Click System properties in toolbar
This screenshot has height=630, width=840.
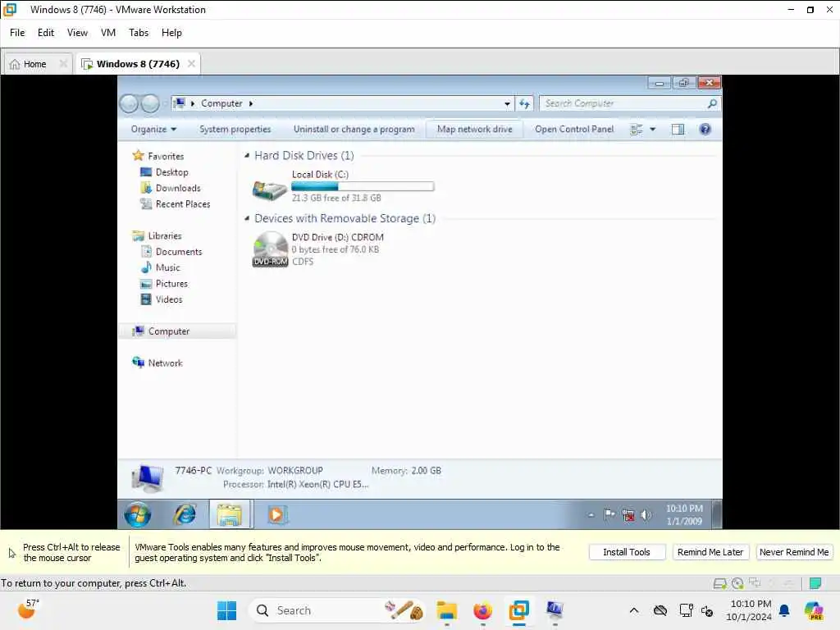point(235,129)
